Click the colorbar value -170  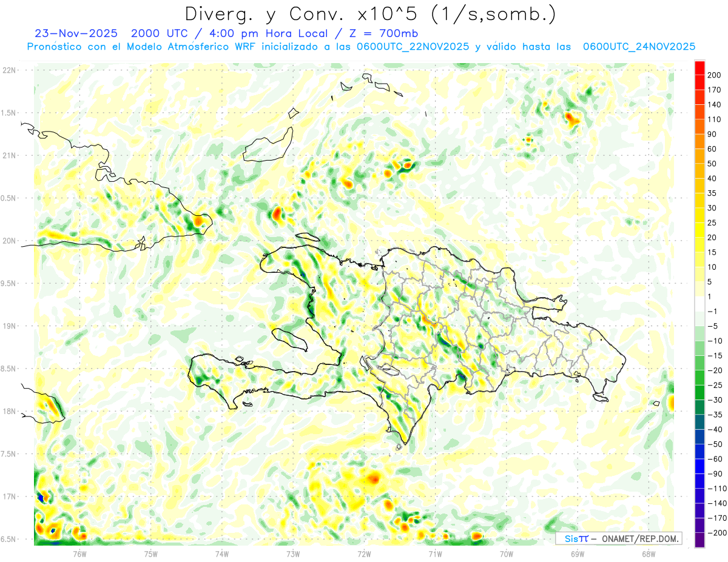click(718, 518)
